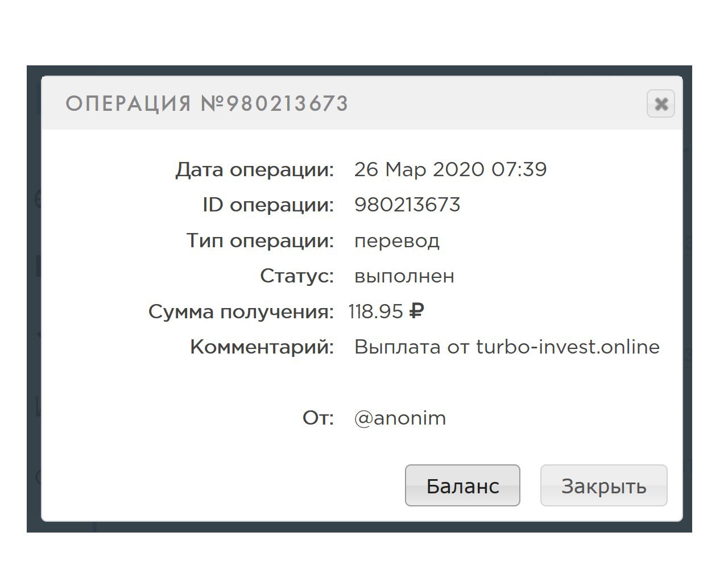728x582 pixels.
Task: Select the sender @anonim
Action: pyautogui.click(x=400, y=418)
